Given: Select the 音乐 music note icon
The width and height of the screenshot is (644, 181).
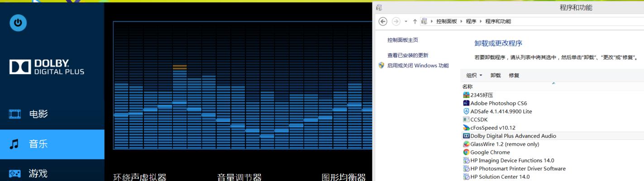Looking at the screenshot, I should coord(14,144).
